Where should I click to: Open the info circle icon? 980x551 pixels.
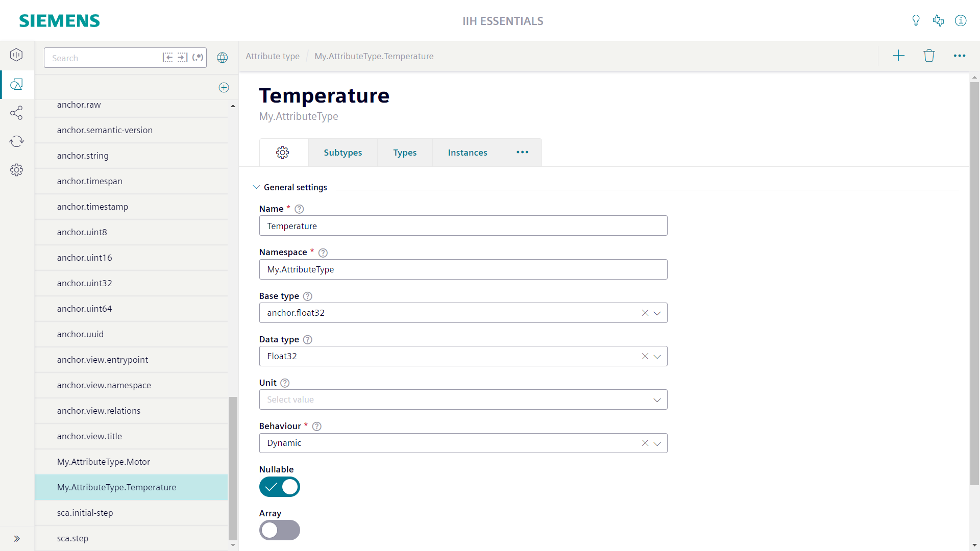click(961, 20)
